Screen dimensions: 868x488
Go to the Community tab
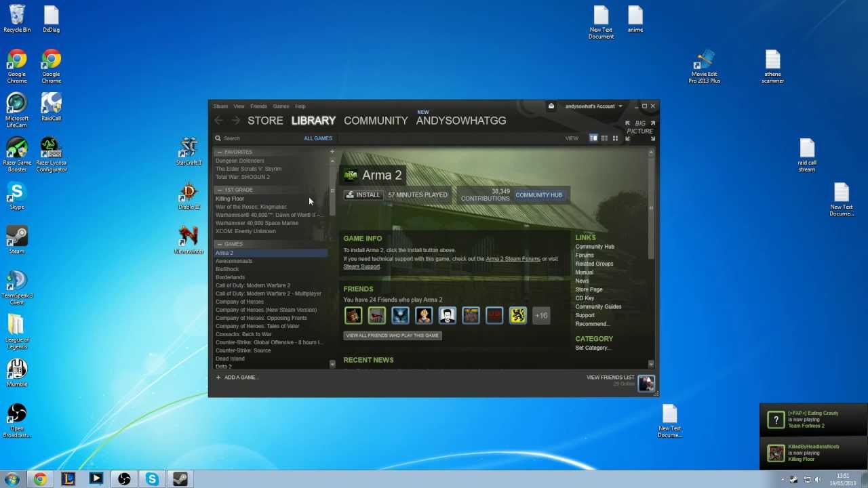click(x=376, y=121)
